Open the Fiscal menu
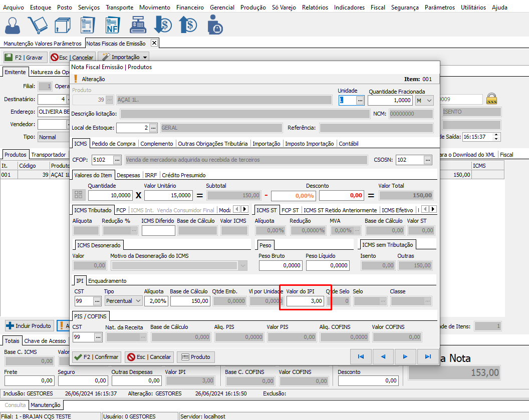This screenshot has width=529, height=420. 378,8
